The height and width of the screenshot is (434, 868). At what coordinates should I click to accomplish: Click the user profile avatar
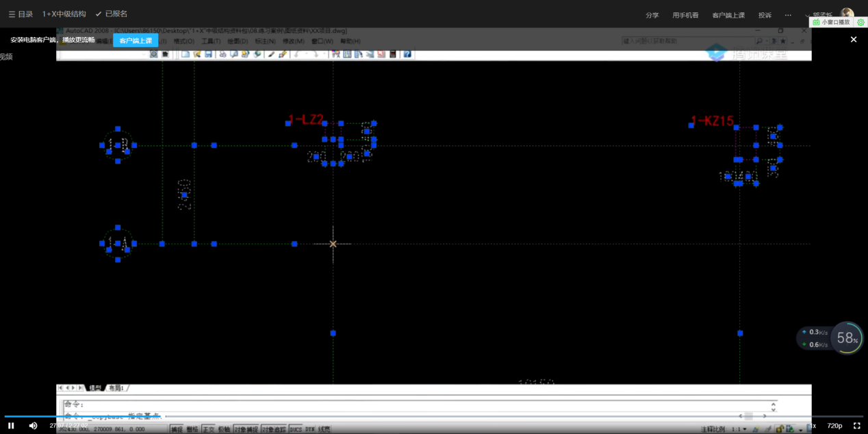pyautogui.click(x=847, y=14)
